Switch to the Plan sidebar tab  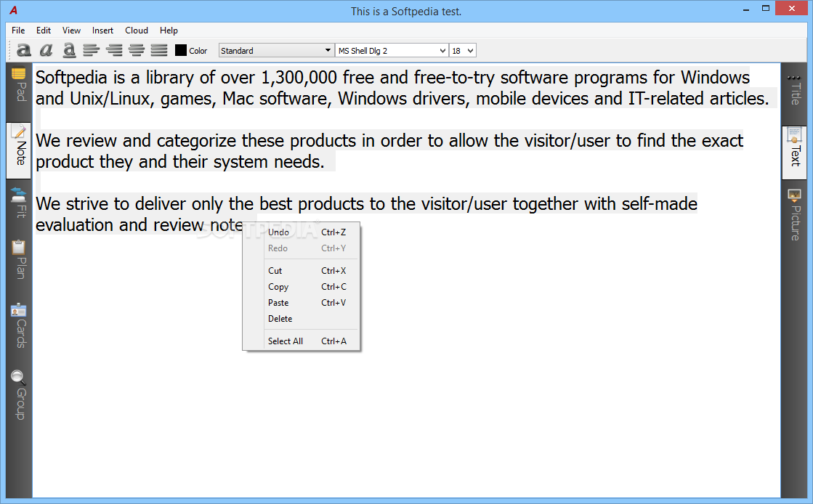19,259
